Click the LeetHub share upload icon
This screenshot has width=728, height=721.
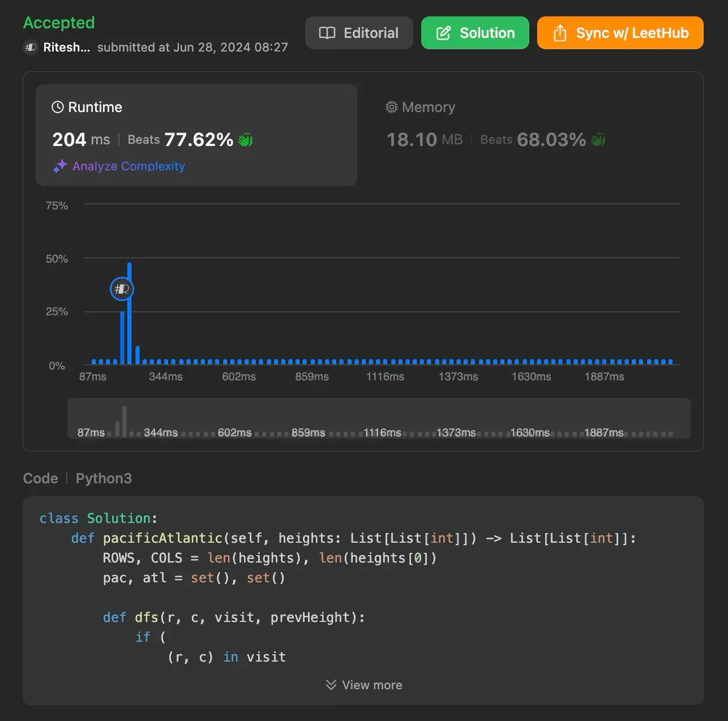click(559, 33)
